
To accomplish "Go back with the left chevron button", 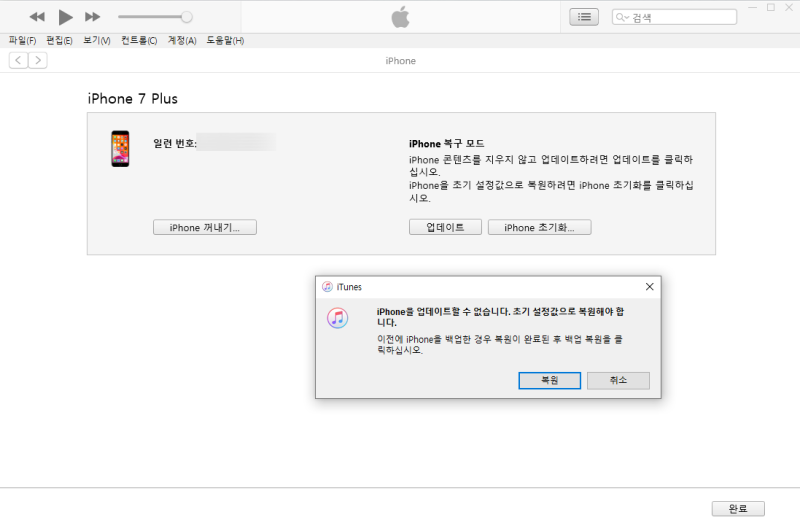I will [x=18, y=60].
